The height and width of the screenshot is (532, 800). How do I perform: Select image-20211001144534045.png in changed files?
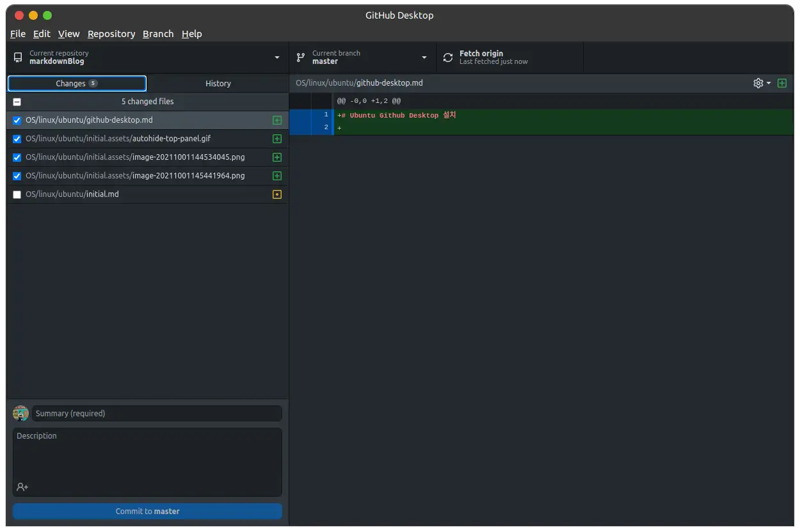coord(147,157)
